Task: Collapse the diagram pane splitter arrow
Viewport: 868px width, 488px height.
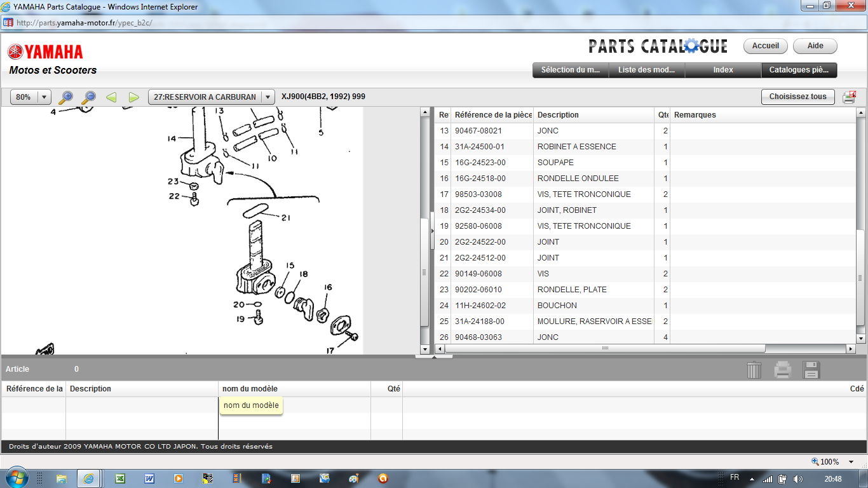Action: pyautogui.click(x=433, y=231)
